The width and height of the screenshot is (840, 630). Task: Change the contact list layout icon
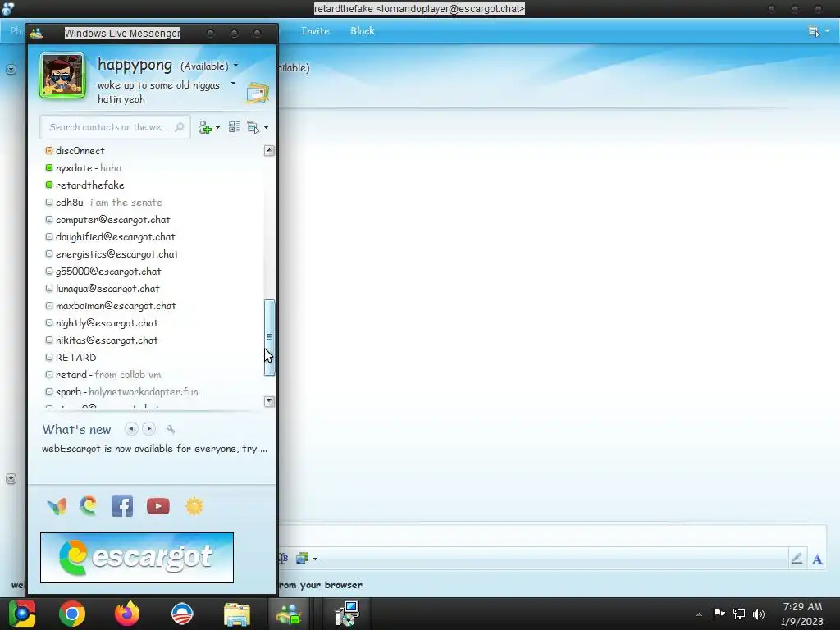[x=234, y=127]
